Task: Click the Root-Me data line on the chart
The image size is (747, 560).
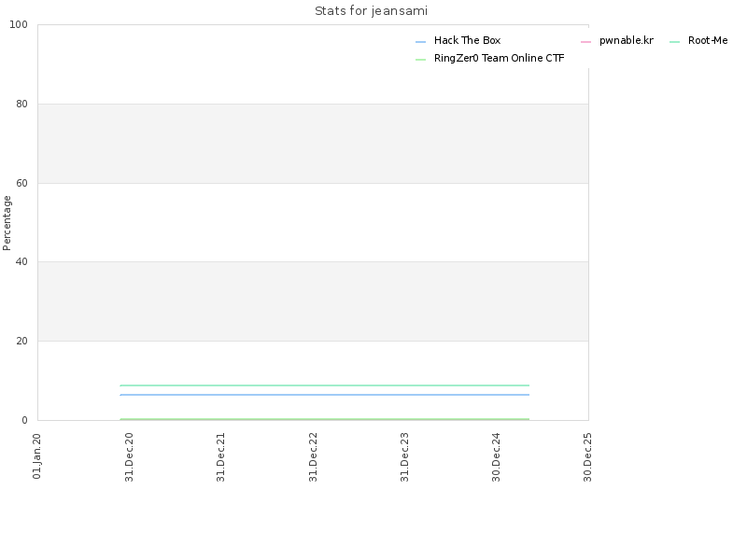Action: click(x=324, y=385)
